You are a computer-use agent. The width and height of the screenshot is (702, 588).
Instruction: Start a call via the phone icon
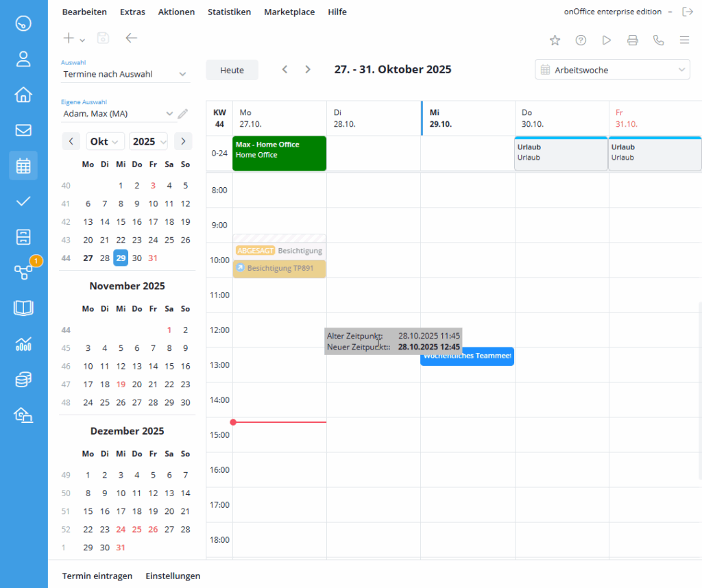658,40
